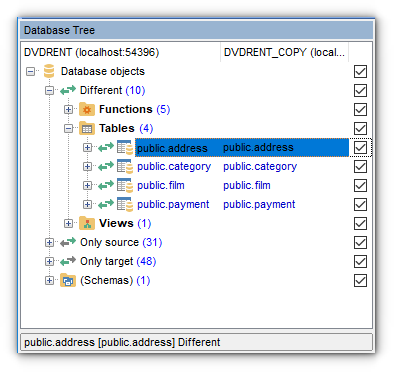The height and width of the screenshot is (372, 394).
Task: Click the DVDRENT (localhost:54396) column header
Action: click(120, 52)
